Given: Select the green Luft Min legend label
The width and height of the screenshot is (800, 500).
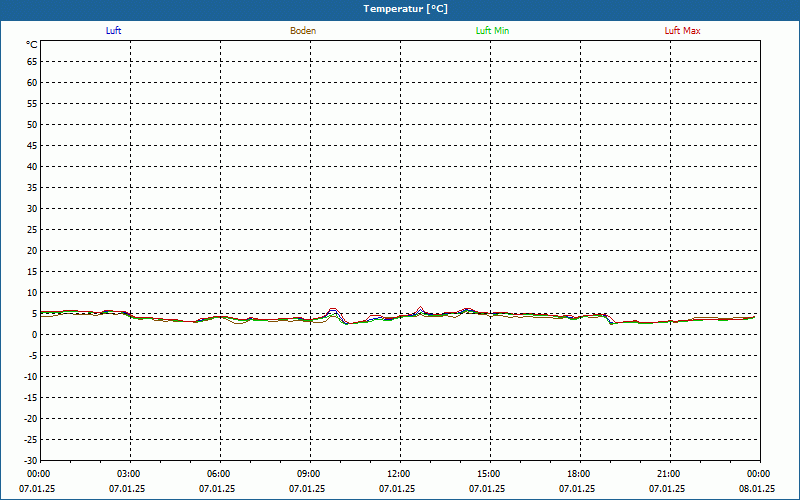Looking at the screenshot, I should pos(492,31).
